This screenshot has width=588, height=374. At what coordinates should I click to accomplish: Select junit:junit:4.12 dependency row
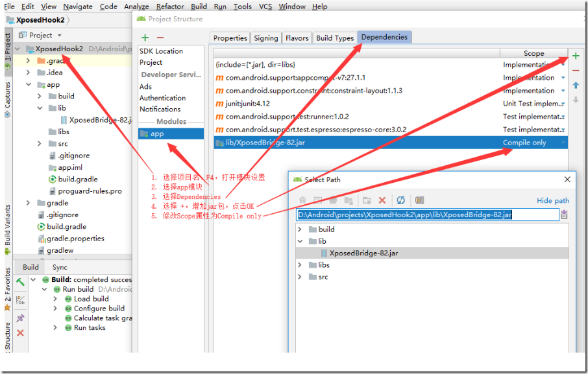(x=390, y=104)
